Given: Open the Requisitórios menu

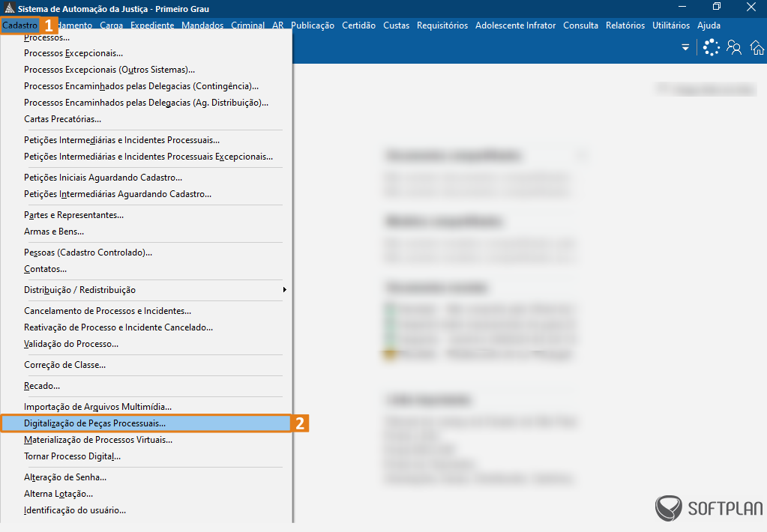Looking at the screenshot, I should point(442,25).
